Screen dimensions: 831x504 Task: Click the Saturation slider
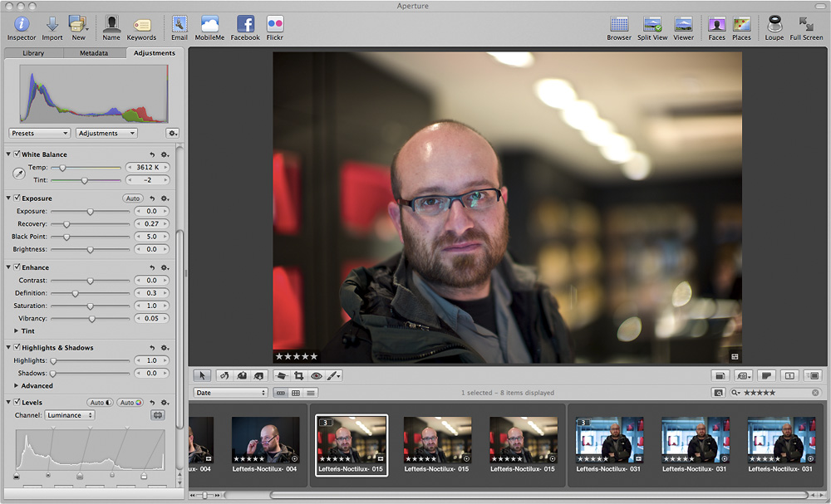[x=91, y=306]
